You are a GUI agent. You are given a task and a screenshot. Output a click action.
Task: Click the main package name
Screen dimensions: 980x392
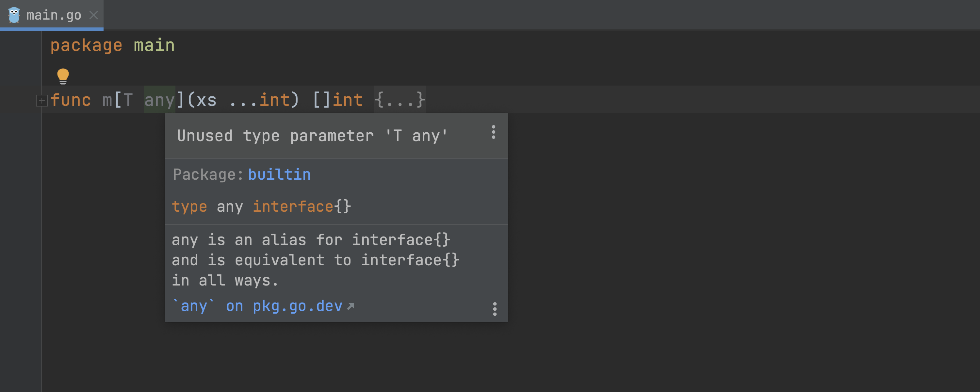pos(154,46)
